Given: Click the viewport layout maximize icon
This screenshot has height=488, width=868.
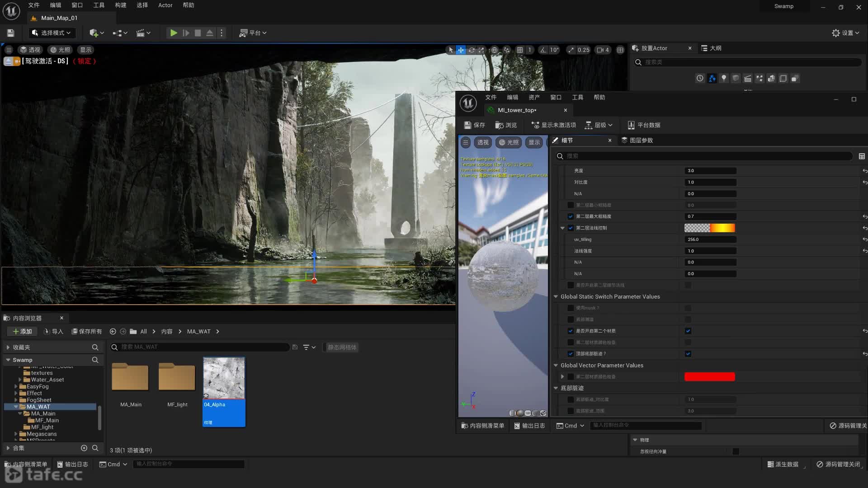Looking at the screenshot, I should tap(620, 50).
